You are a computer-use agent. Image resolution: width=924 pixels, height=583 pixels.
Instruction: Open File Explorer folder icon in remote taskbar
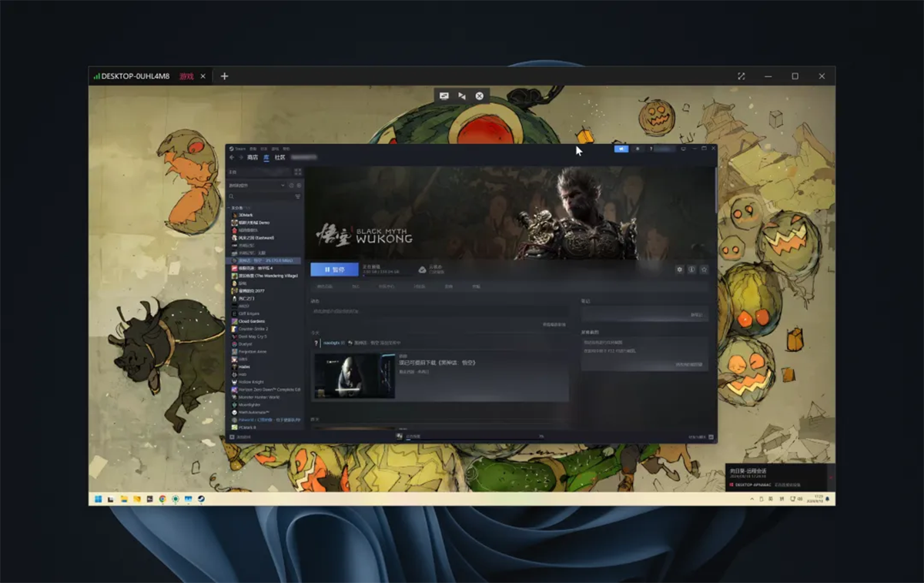(123, 499)
